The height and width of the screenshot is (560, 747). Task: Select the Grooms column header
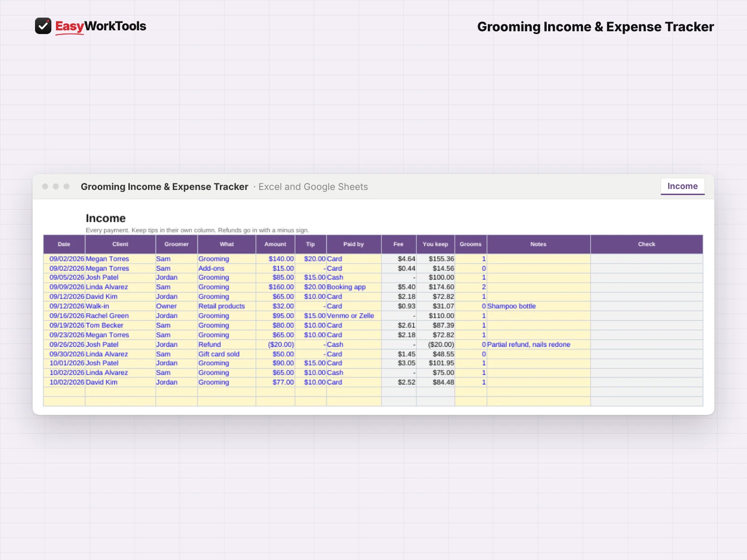point(471,244)
